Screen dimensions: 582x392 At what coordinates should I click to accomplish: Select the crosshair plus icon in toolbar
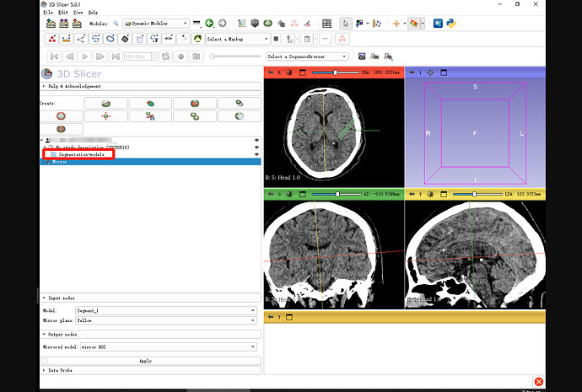coord(396,24)
